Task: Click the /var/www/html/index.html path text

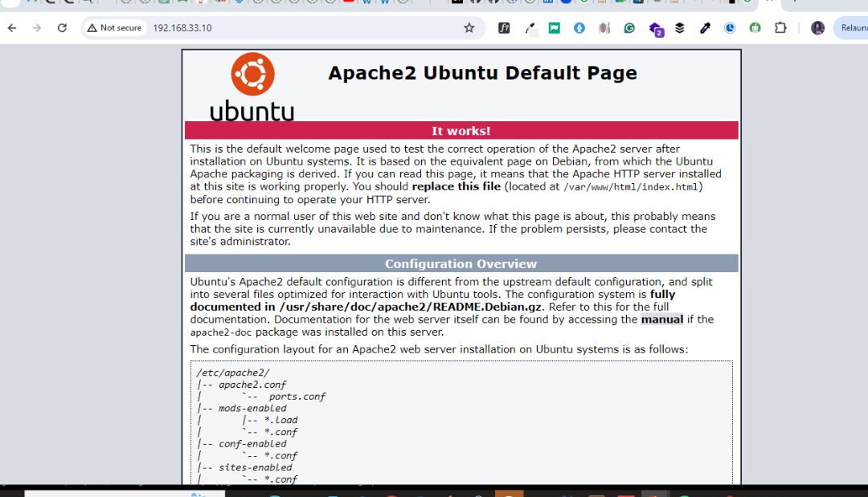Action: coord(631,187)
